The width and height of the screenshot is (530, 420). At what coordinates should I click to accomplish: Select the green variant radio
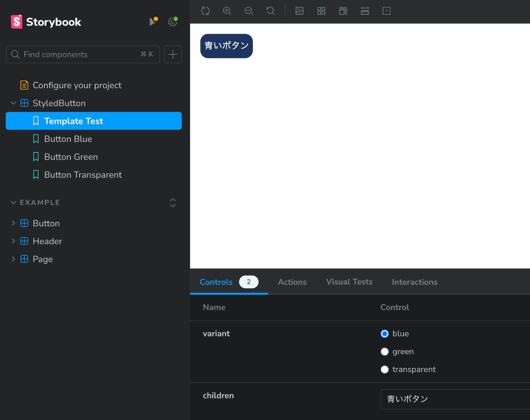385,352
